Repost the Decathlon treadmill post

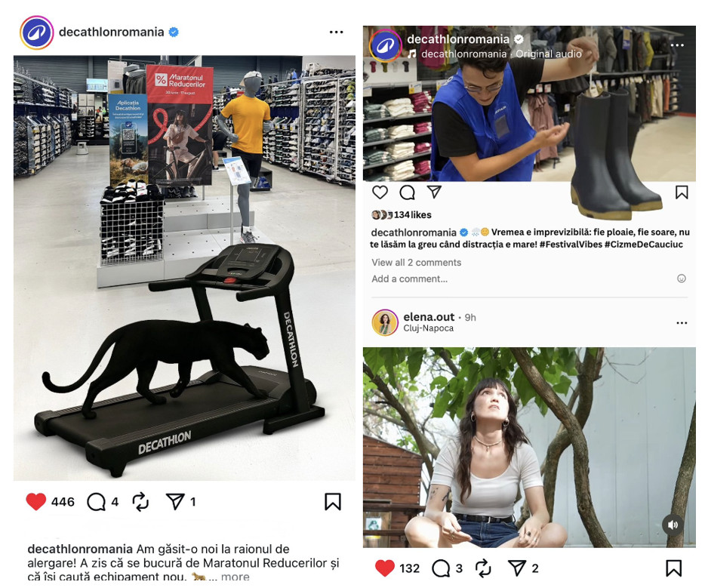click(x=140, y=502)
